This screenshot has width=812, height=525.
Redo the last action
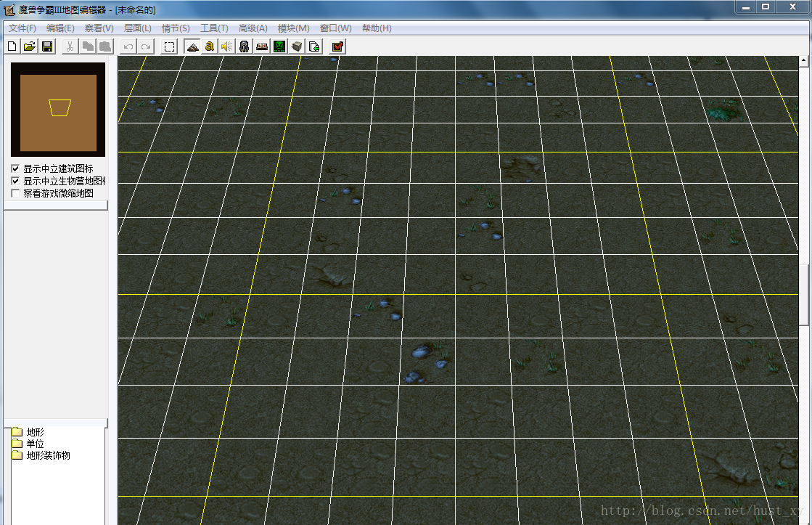[x=146, y=46]
